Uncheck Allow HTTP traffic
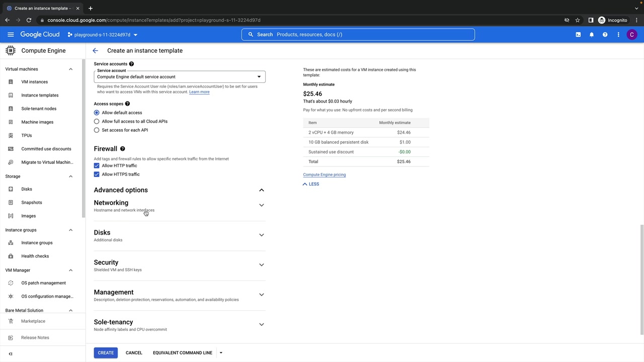644x362 pixels. click(x=97, y=166)
